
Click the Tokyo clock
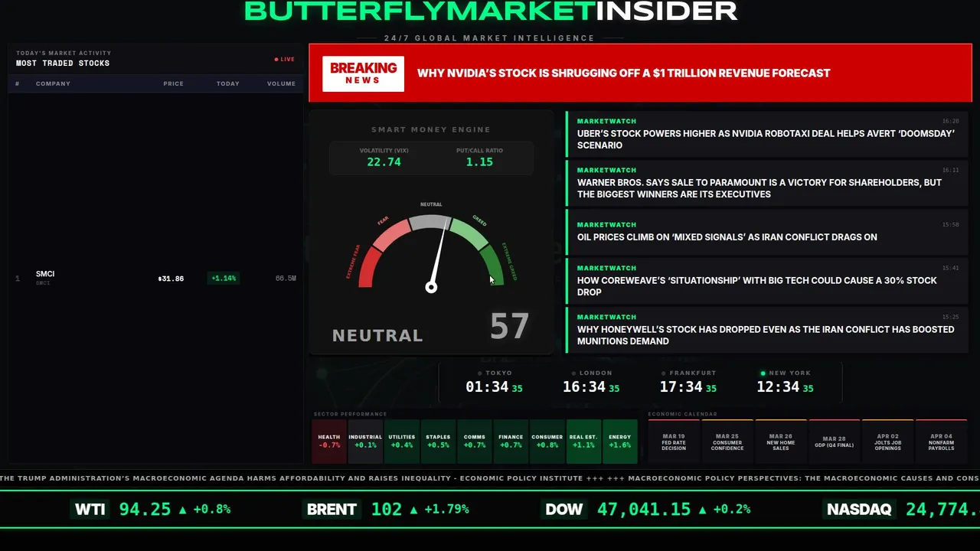(x=494, y=383)
